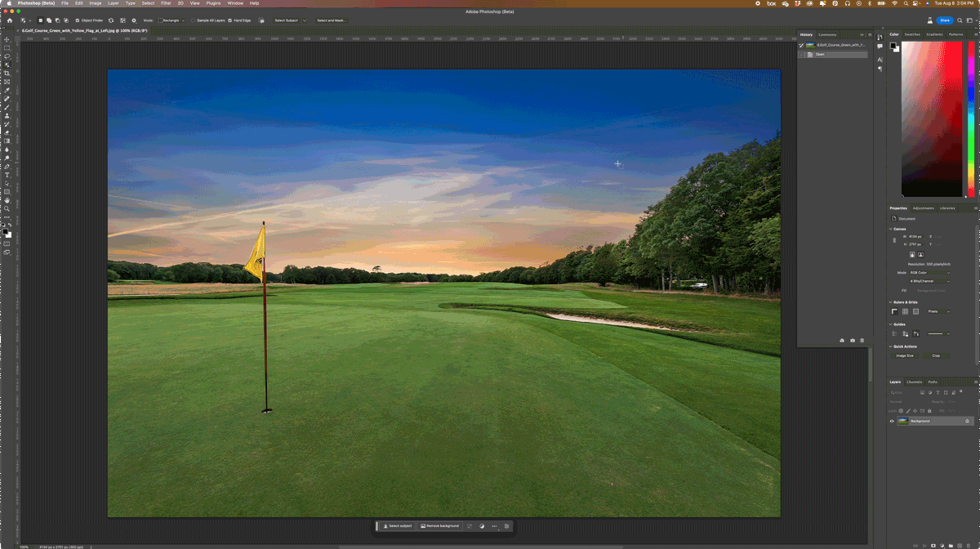Image resolution: width=980 pixels, height=549 pixels.
Task: Enable the Object Finder checkbox
Action: (x=78, y=20)
